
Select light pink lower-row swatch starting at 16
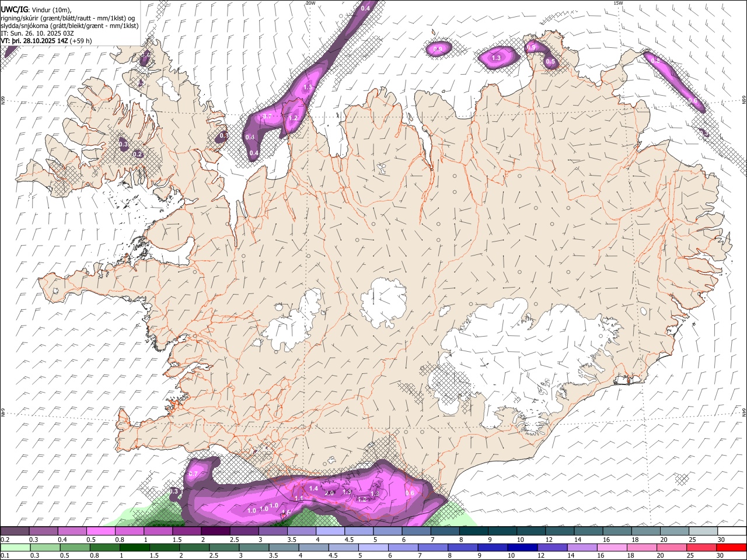coord(612,547)
